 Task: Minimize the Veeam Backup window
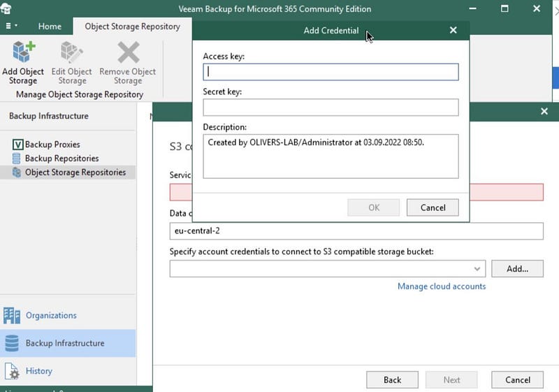tap(473, 8)
